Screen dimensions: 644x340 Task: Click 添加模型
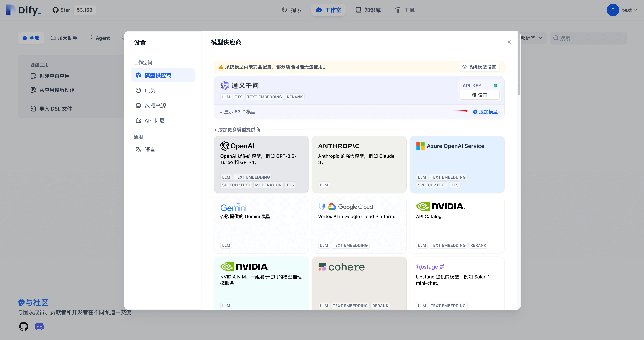(485, 112)
